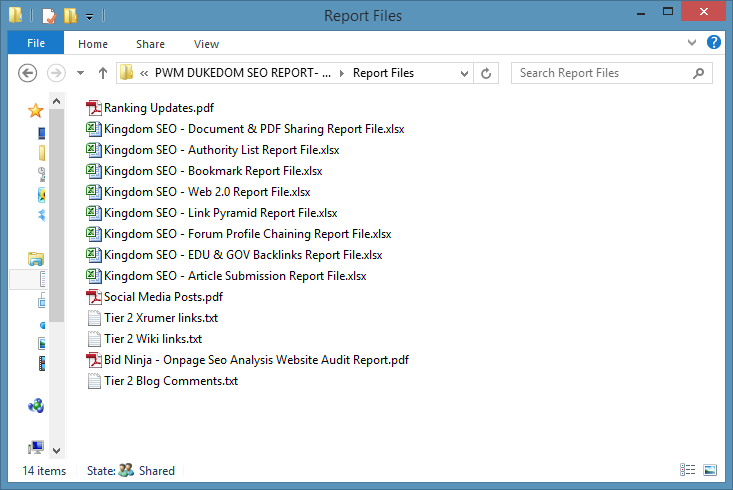The image size is (733, 490).
Task: Select the highlighted Documents navigation item
Action: 29,279
